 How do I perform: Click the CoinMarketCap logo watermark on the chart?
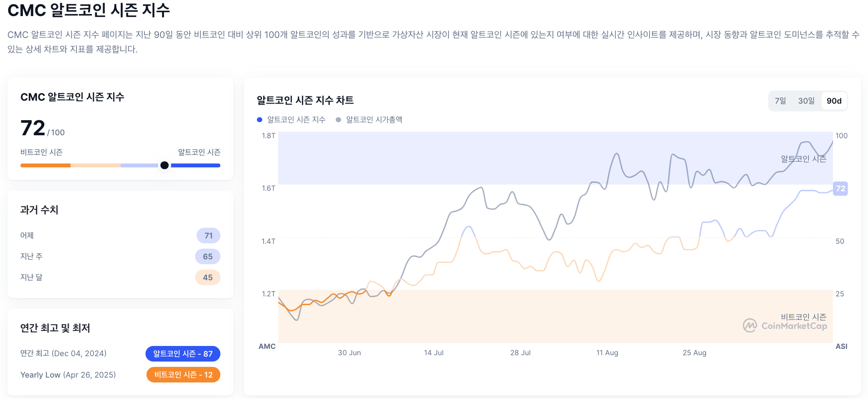tap(785, 326)
